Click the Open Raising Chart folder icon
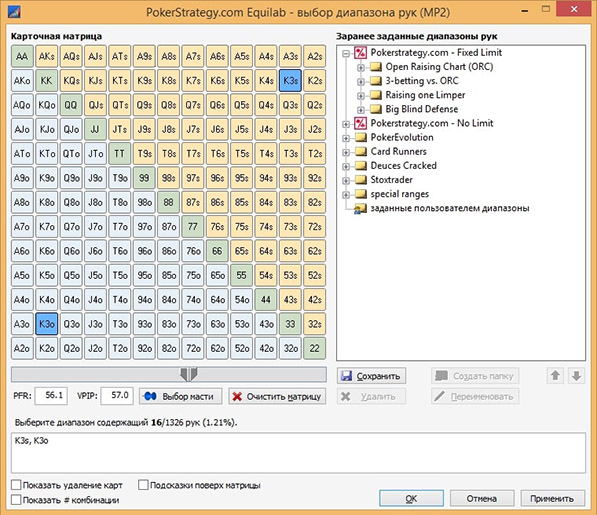 tap(376, 67)
